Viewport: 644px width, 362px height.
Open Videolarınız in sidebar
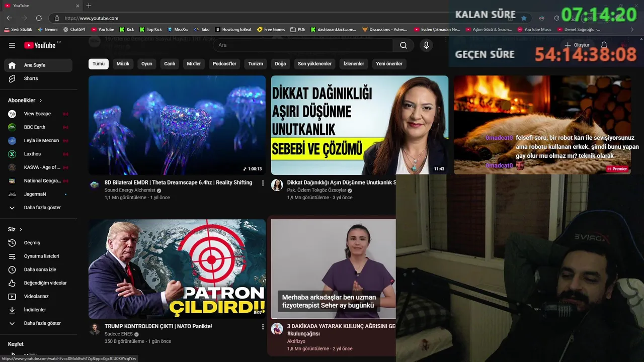point(38,296)
